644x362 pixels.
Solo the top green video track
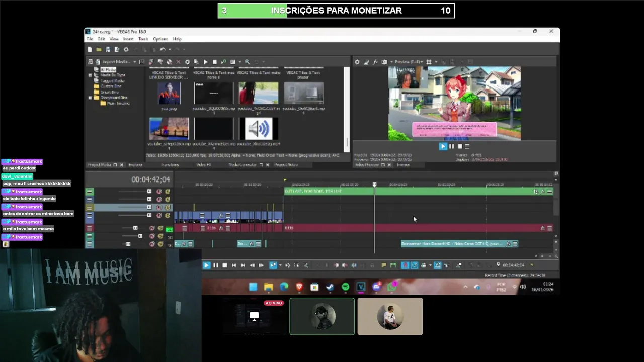coord(168,191)
